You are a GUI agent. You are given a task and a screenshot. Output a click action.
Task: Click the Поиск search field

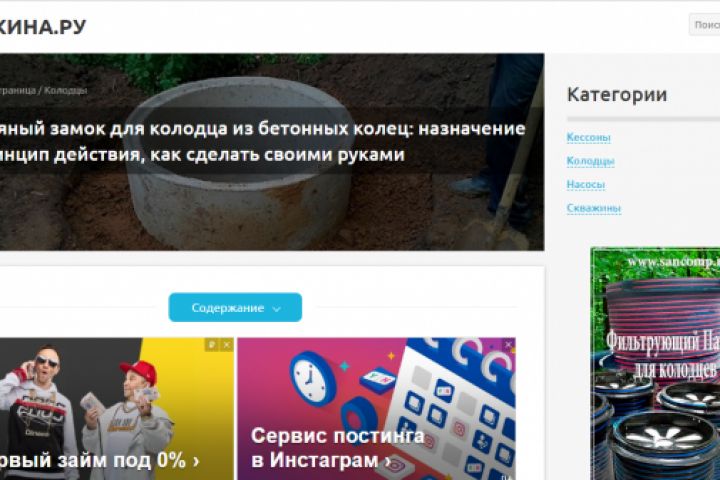point(704,25)
